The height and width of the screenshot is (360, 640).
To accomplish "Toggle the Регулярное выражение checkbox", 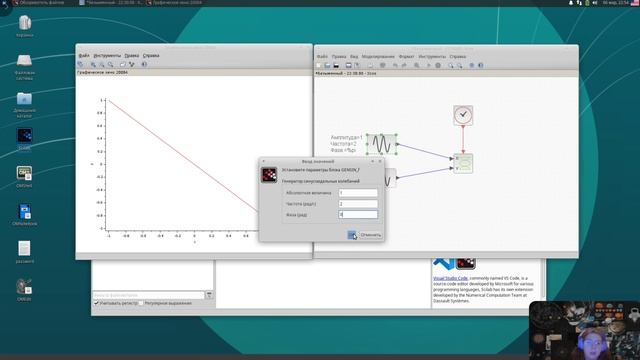I will [x=141, y=303].
